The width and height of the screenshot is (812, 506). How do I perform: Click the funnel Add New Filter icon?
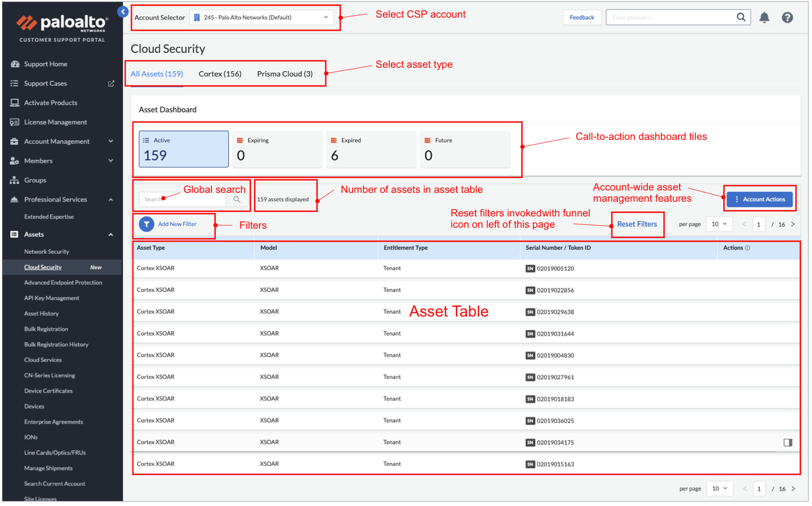pos(147,224)
